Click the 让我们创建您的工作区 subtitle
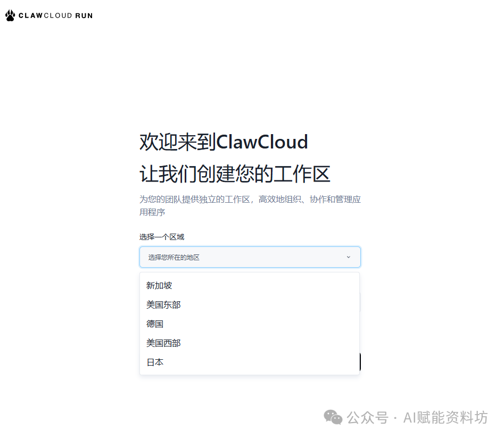The height and width of the screenshot is (438, 504). pyautogui.click(x=234, y=173)
